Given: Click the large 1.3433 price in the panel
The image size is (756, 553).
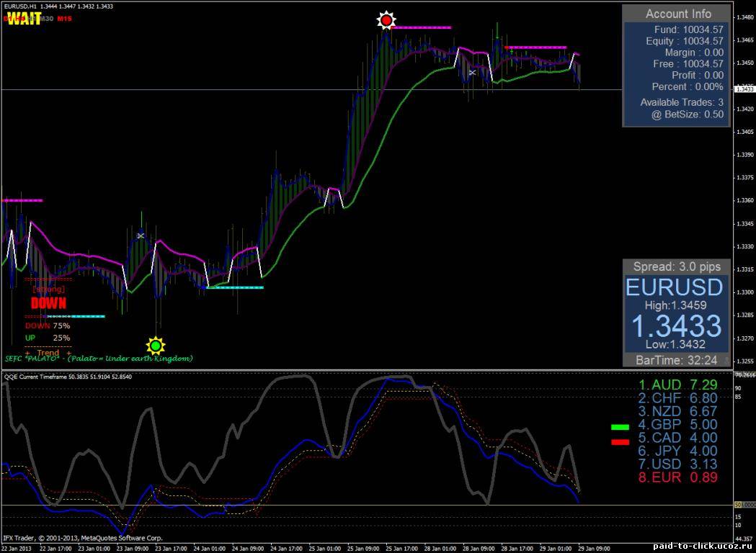Looking at the screenshot, I should point(677,326).
